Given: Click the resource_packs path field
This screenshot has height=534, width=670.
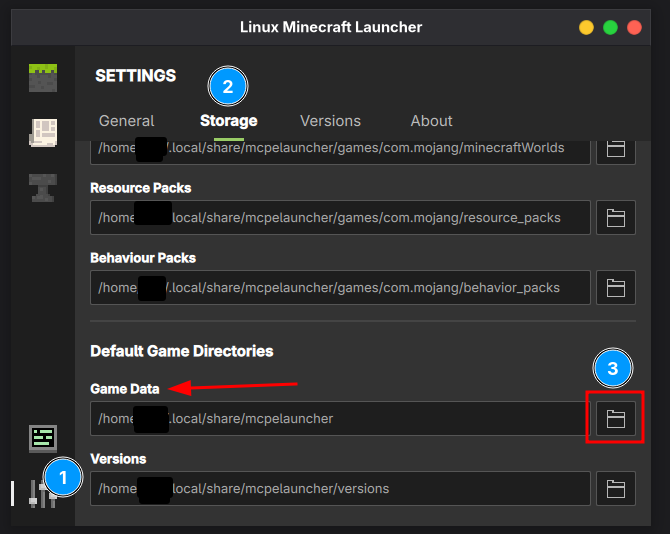Looking at the screenshot, I should [340, 217].
